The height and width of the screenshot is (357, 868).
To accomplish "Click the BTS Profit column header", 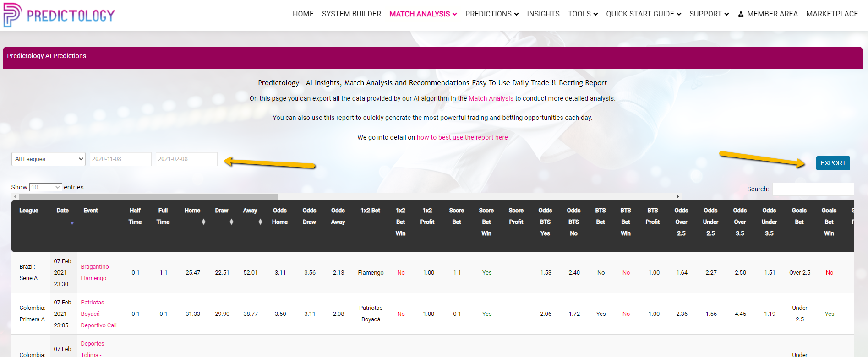I will coord(653,216).
